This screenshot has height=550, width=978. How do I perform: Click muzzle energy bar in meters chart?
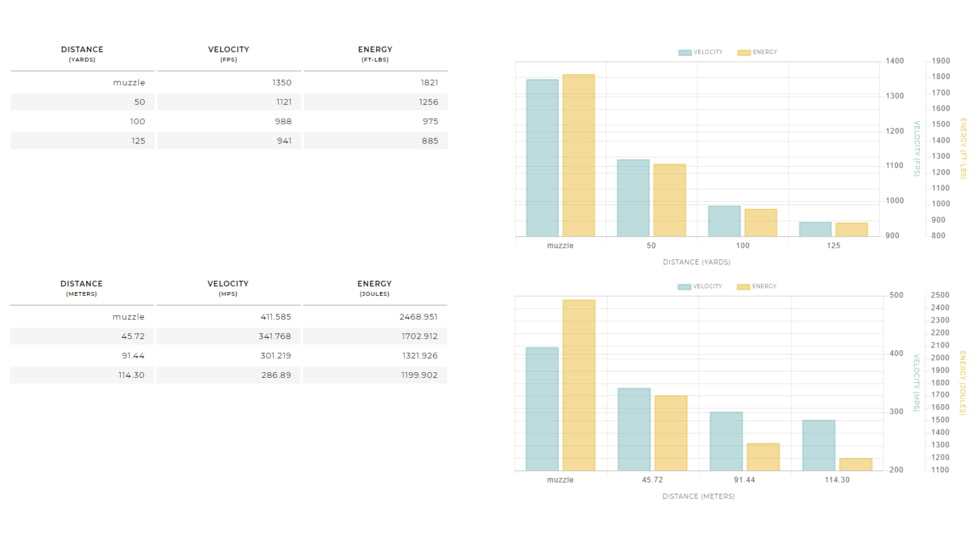tap(578, 385)
